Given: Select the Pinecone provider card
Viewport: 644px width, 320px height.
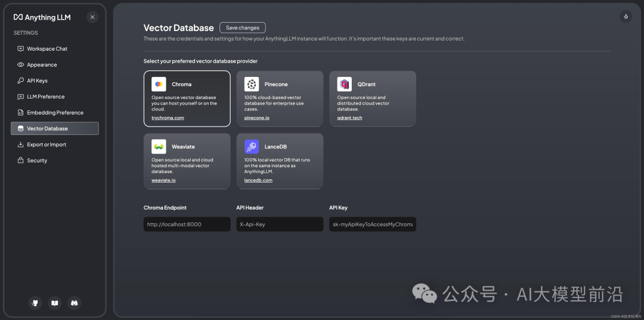Looking at the screenshot, I should click(x=280, y=99).
